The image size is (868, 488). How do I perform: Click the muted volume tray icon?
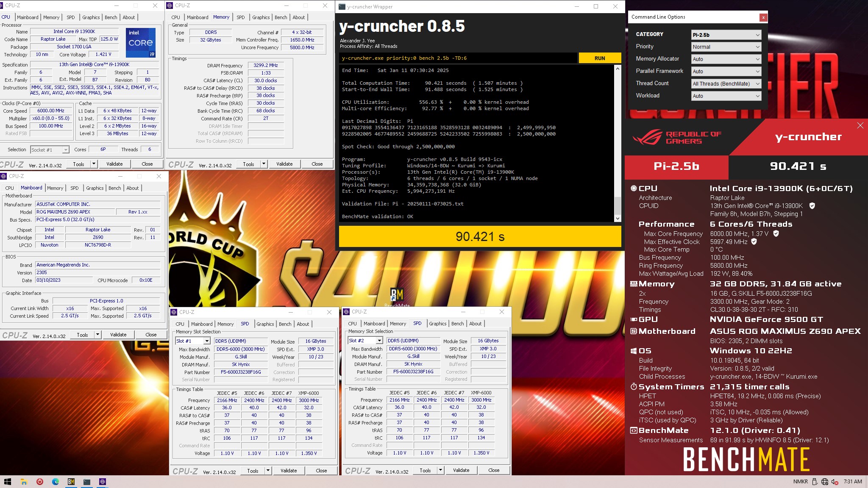tap(835, 482)
